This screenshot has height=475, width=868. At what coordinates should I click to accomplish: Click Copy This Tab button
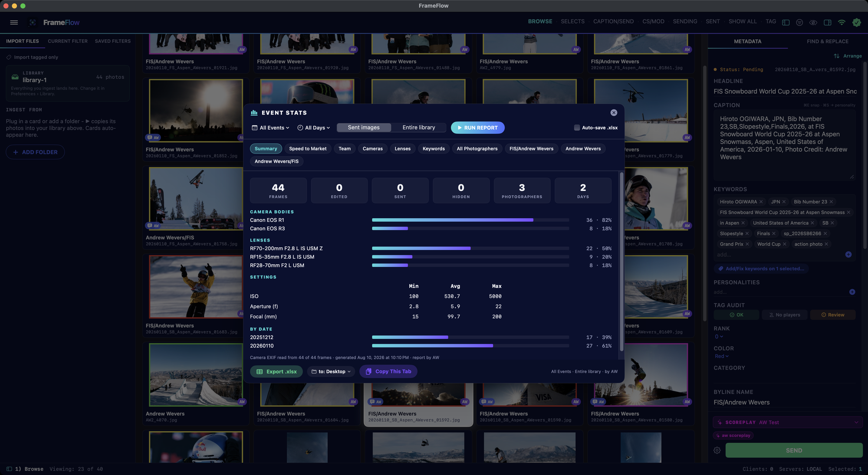388,372
